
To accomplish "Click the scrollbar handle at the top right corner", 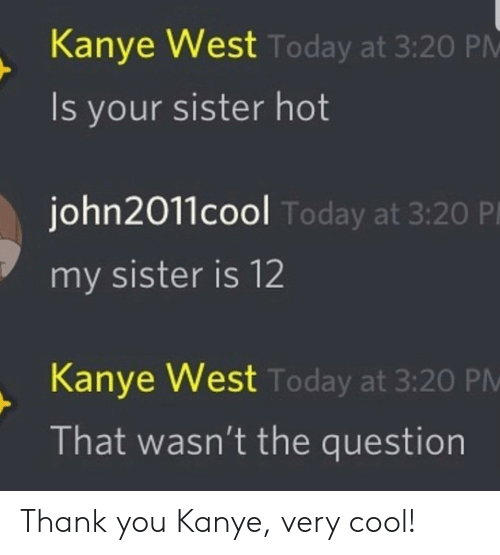I will tap(497, 13).
